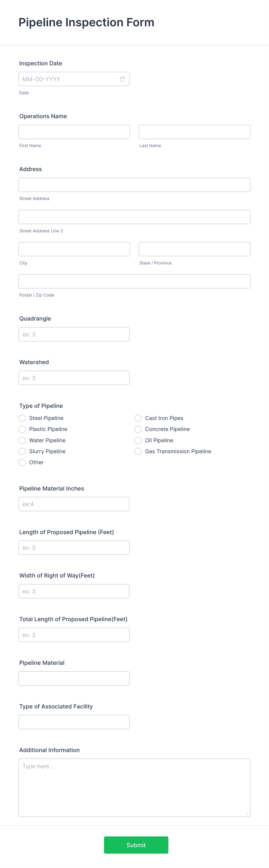Select the Plastic Pipeline option

(x=22, y=429)
